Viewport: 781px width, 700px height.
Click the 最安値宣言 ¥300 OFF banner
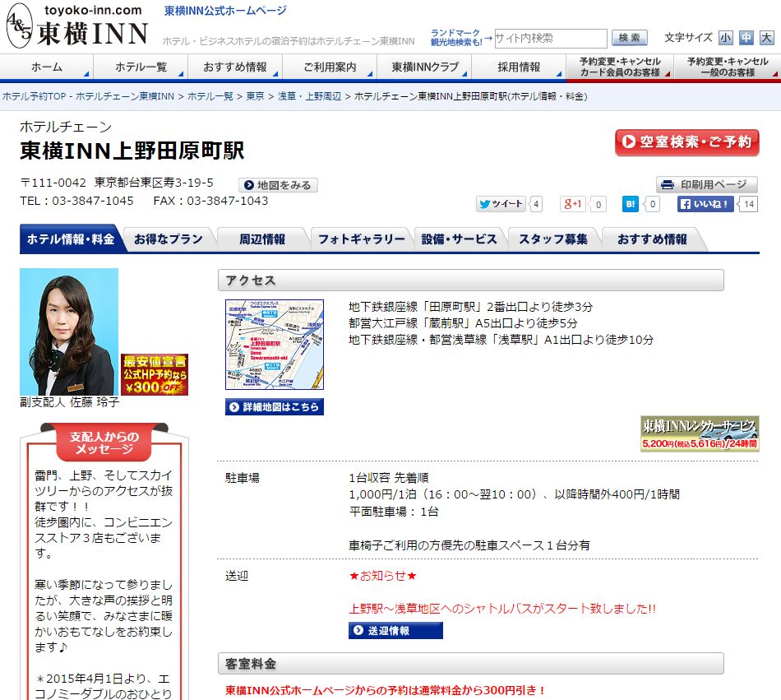point(155,374)
